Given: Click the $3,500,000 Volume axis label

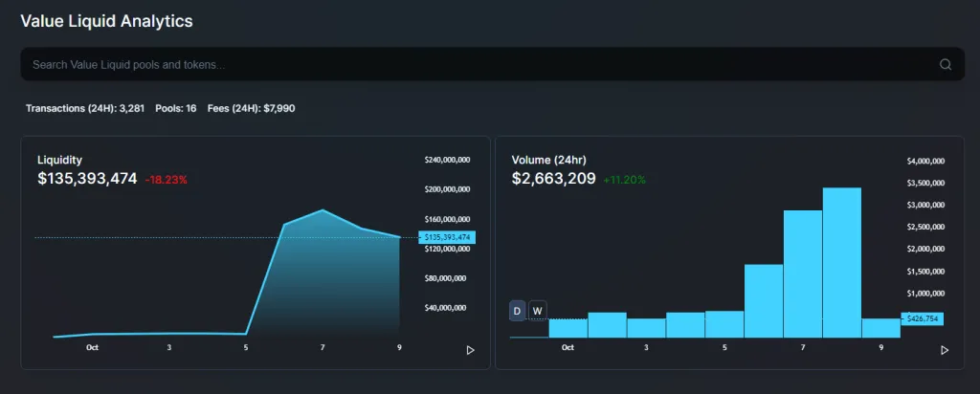Looking at the screenshot, I should [925, 183].
